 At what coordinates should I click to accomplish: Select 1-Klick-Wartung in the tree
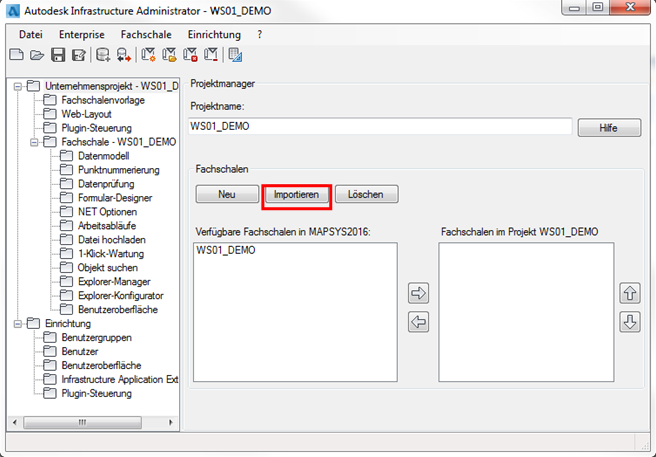click(x=111, y=254)
